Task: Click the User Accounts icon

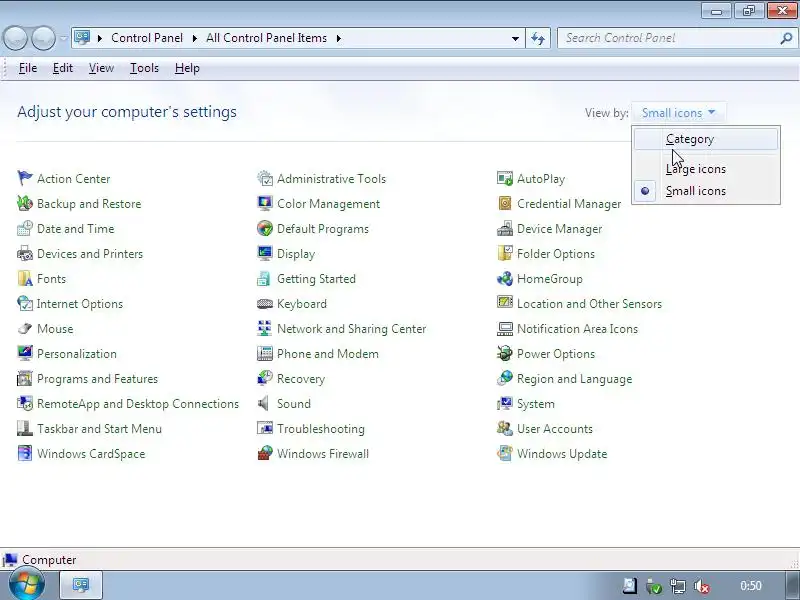Action: pos(505,428)
